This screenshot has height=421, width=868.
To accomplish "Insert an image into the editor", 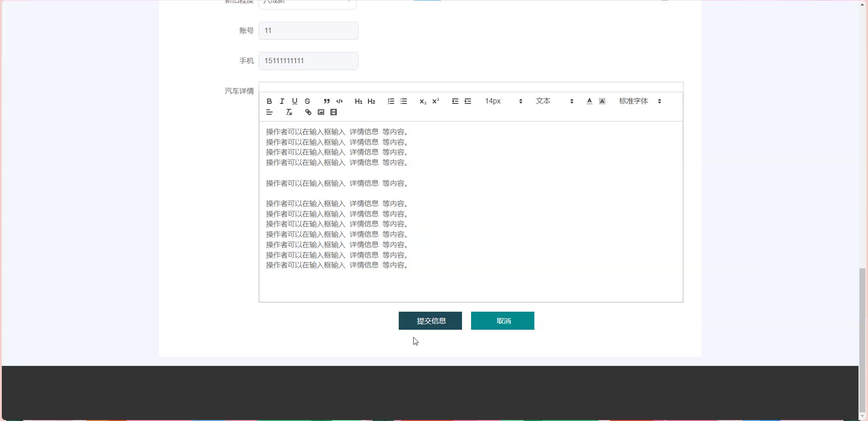I will click(321, 112).
